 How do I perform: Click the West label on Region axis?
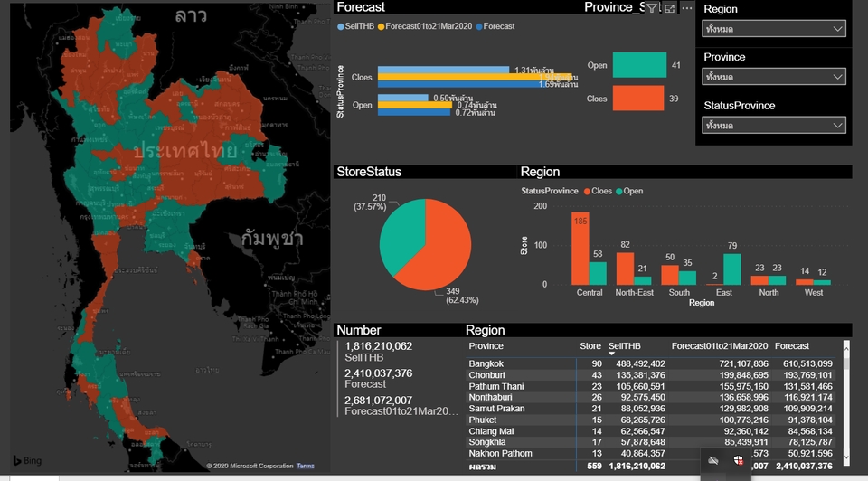[x=813, y=292]
